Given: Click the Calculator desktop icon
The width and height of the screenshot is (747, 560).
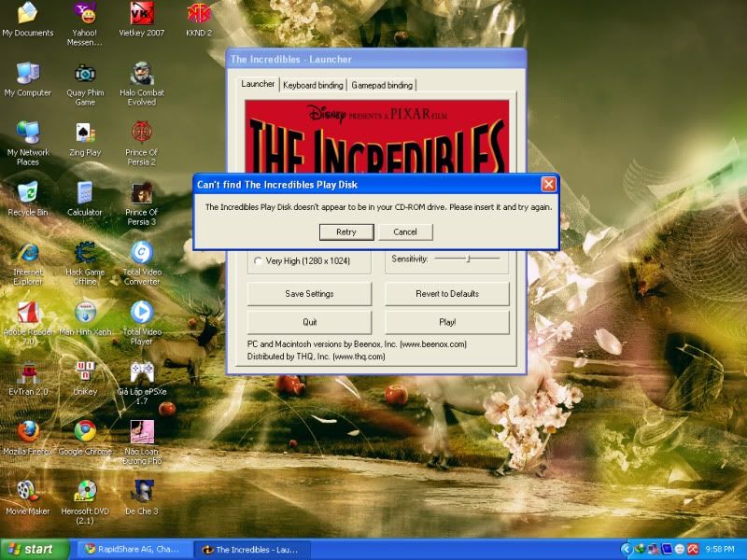Looking at the screenshot, I should [85, 199].
